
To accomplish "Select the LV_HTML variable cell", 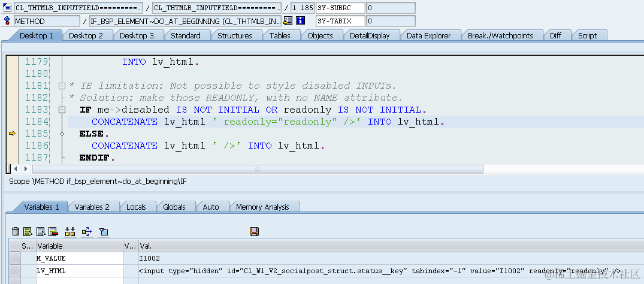I will [x=79, y=271].
